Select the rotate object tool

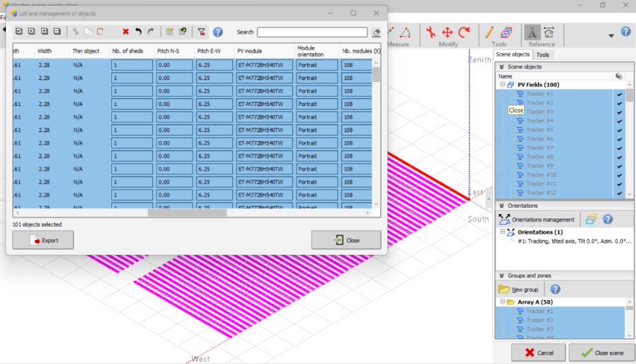coord(464,32)
